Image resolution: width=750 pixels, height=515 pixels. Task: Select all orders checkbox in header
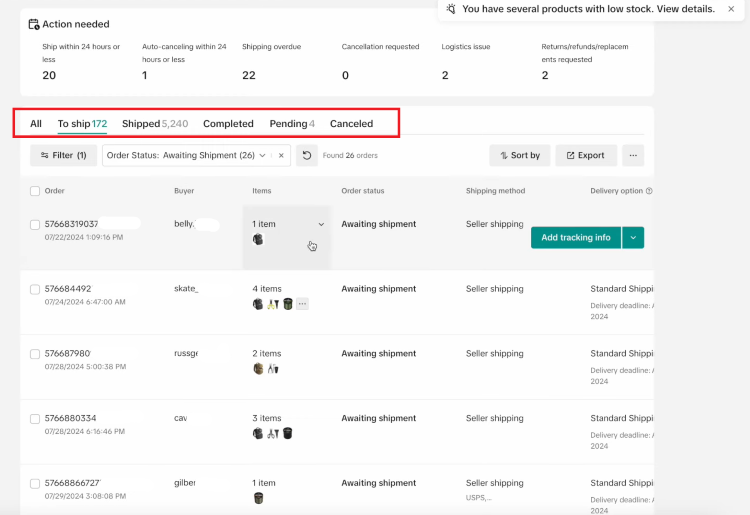[x=35, y=191]
